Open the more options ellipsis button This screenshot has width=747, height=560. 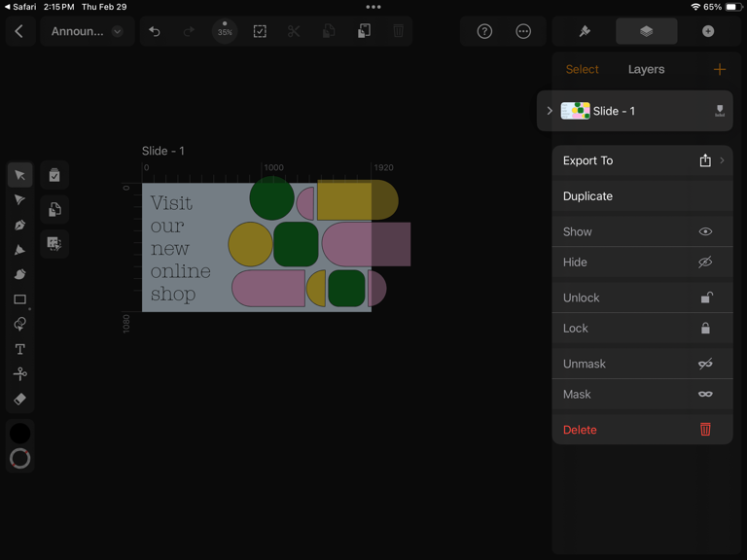(523, 31)
